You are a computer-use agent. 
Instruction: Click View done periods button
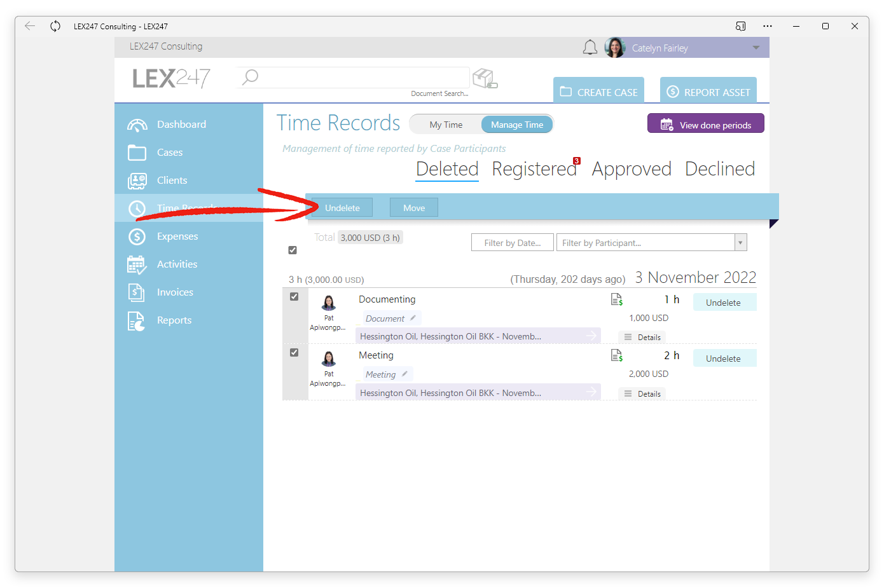tap(706, 123)
